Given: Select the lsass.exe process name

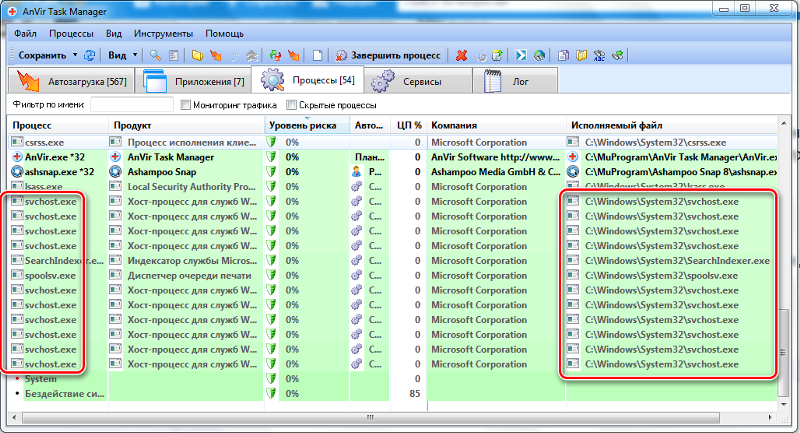Looking at the screenshot, I should tap(43, 187).
